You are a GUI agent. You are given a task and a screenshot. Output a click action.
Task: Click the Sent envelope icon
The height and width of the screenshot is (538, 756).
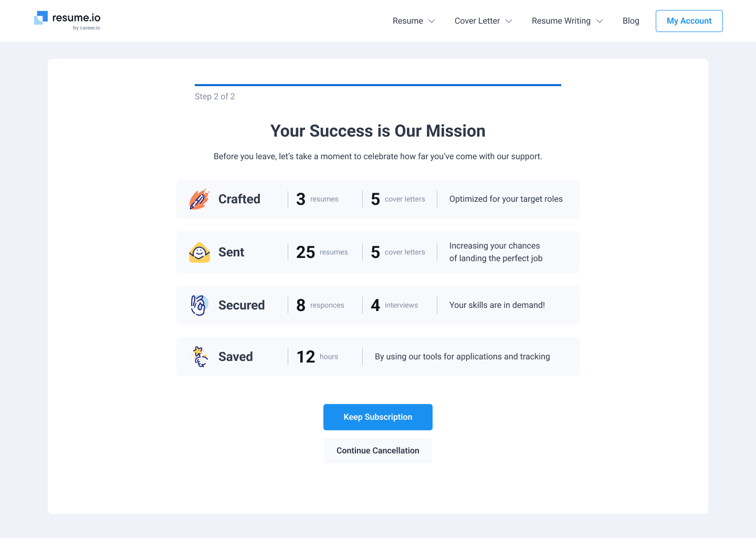pyautogui.click(x=199, y=252)
